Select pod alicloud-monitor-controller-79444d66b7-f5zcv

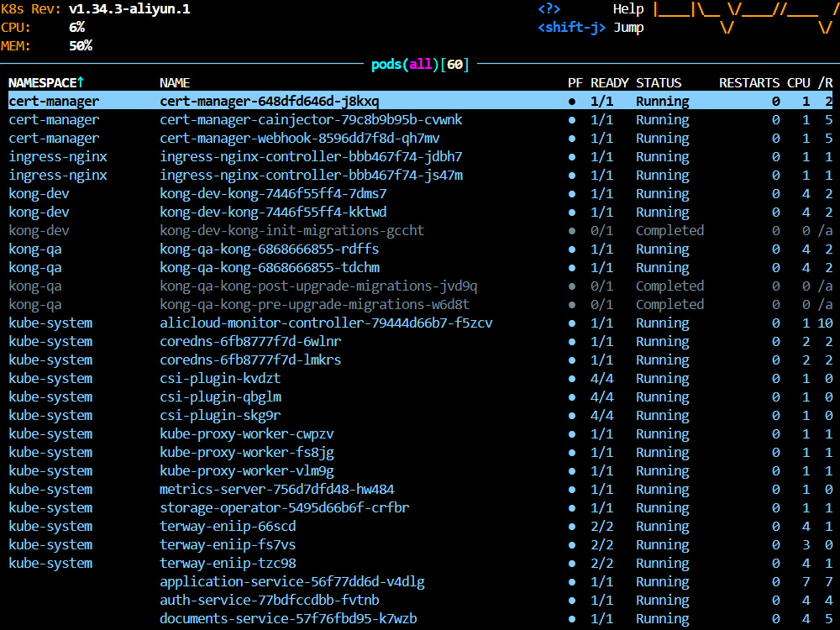pyautogui.click(x=420, y=323)
